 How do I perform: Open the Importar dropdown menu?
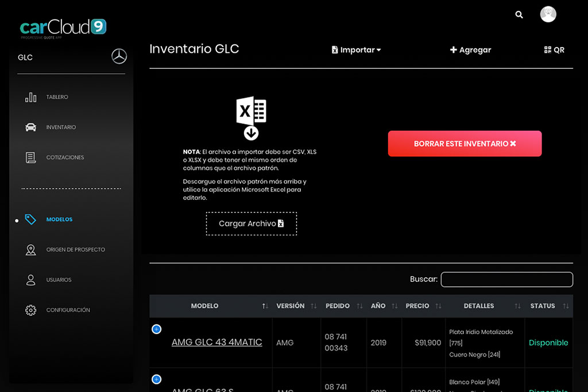pyautogui.click(x=357, y=50)
